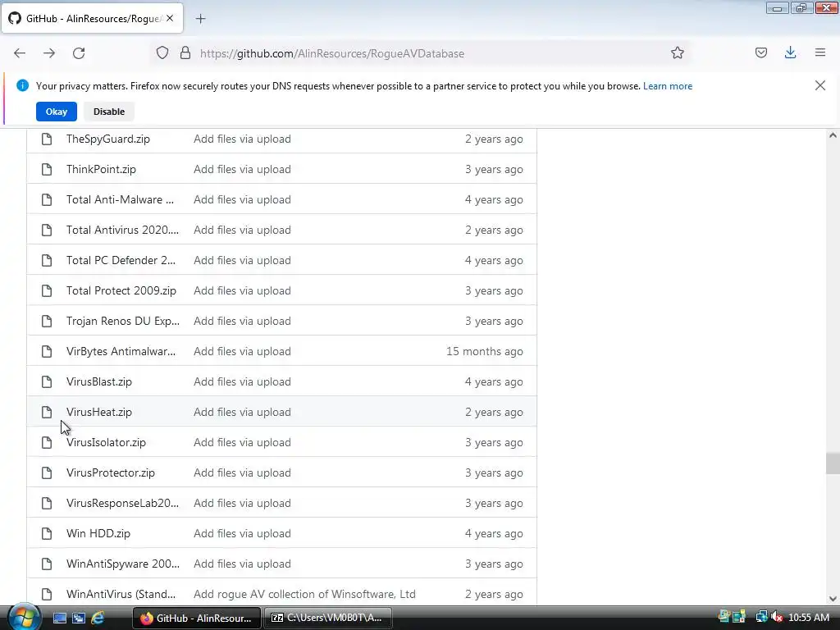Launch Internet Explorer from taskbar
840x630 pixels.
(x=98, y=619)
